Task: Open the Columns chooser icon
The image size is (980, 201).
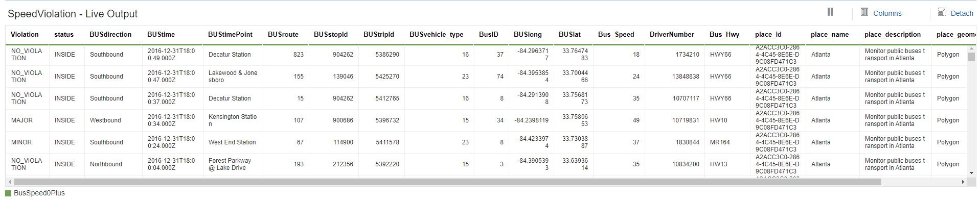Action: click(864, 12)
